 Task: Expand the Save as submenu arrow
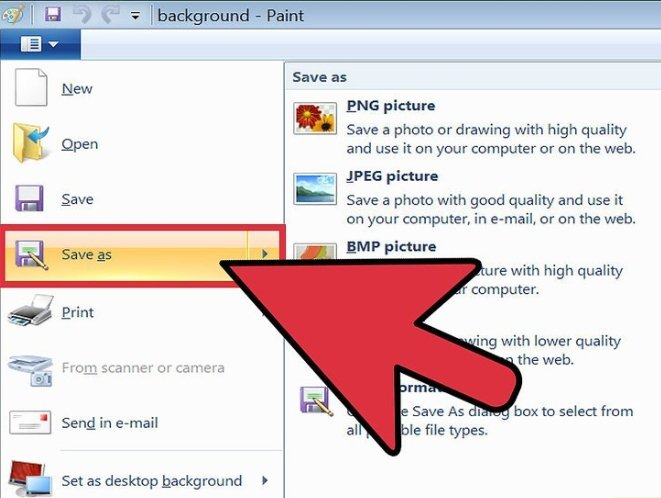click(x=265, y=255)
